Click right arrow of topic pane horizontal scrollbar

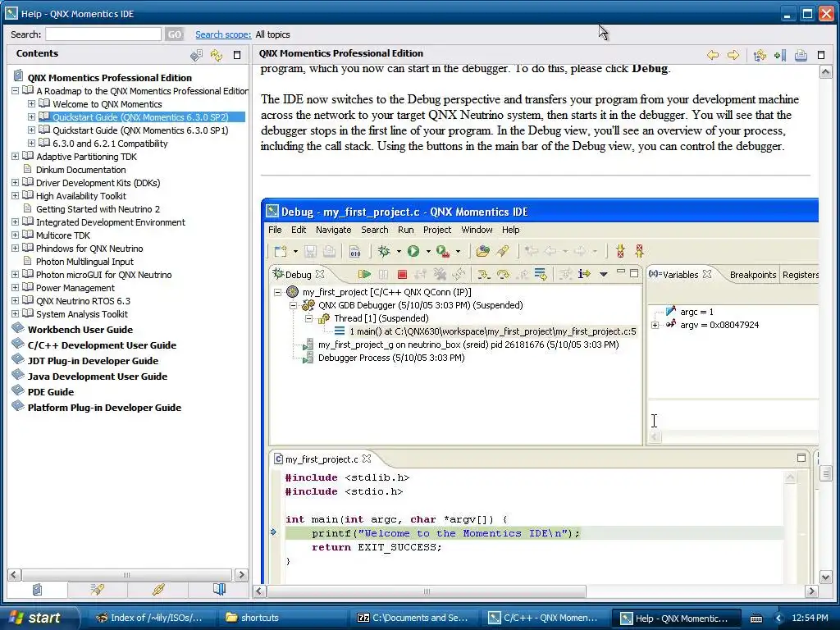pos(811,591)
